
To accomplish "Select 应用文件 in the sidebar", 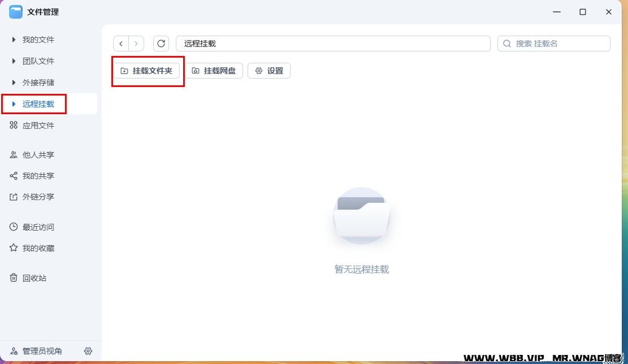I will point(38,125).
